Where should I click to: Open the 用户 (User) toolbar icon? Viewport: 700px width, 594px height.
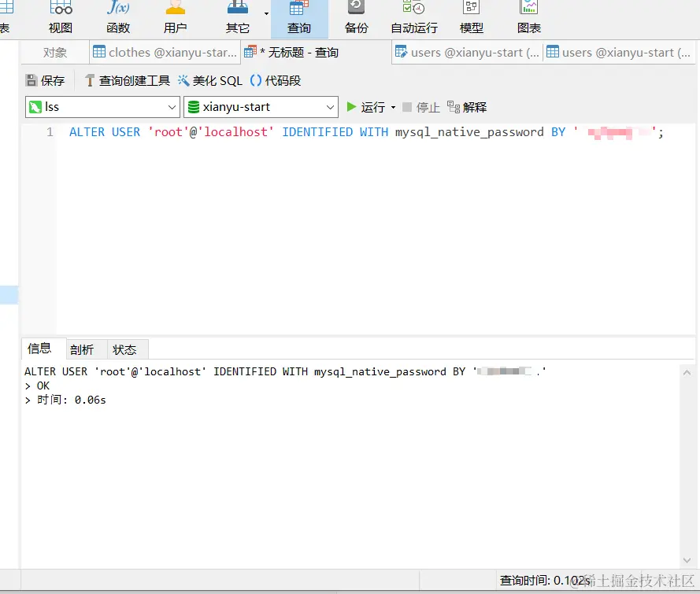175,18
